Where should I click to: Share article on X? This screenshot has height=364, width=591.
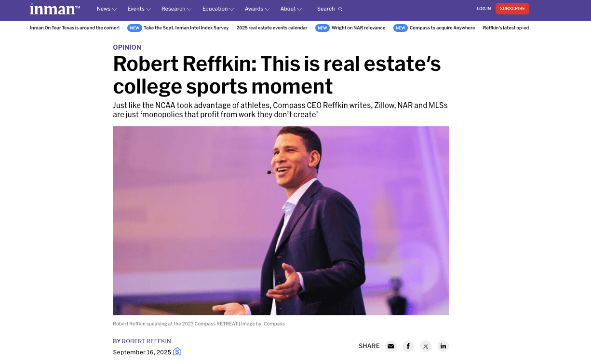point(426,346)
